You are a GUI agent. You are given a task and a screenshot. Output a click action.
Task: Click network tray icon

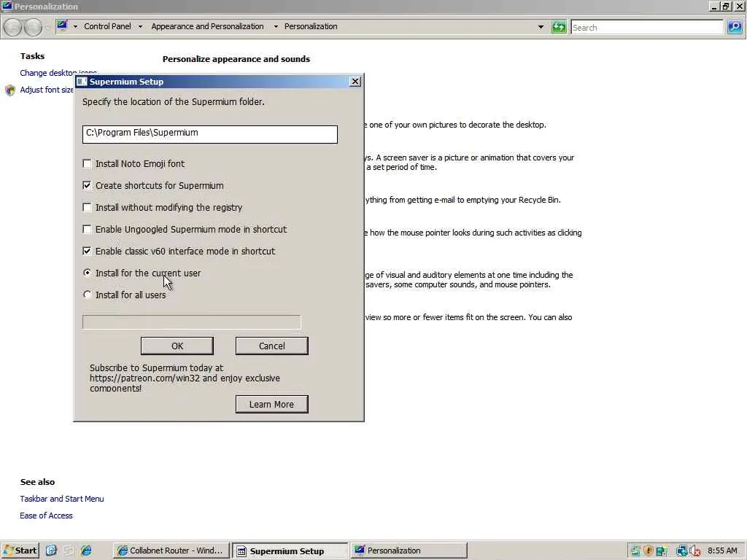[682, 551]
